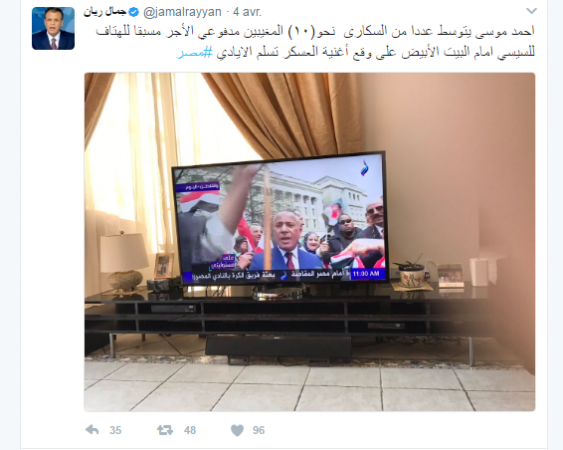Like the tweet with heart icon
Viewport: 563px width, 450px height.
pyautogui.click(x=237, y=430)
